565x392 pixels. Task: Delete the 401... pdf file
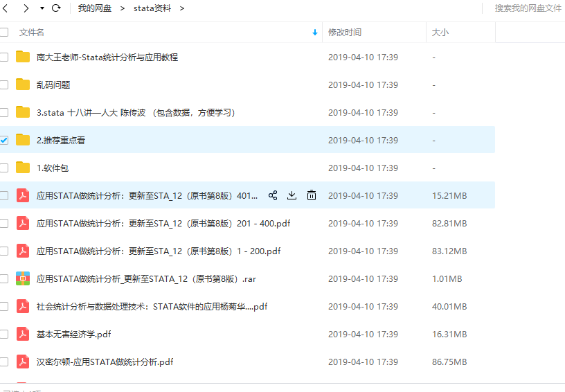(312, 195)
